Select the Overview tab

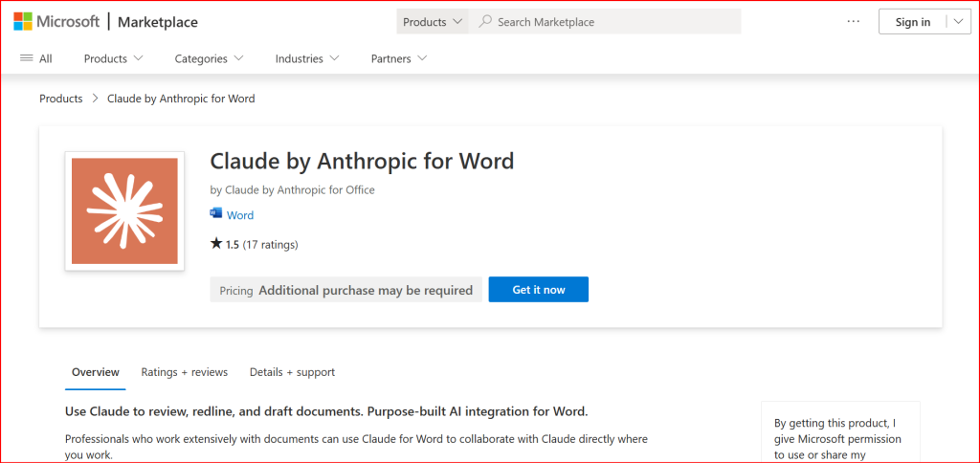point(96,372)
